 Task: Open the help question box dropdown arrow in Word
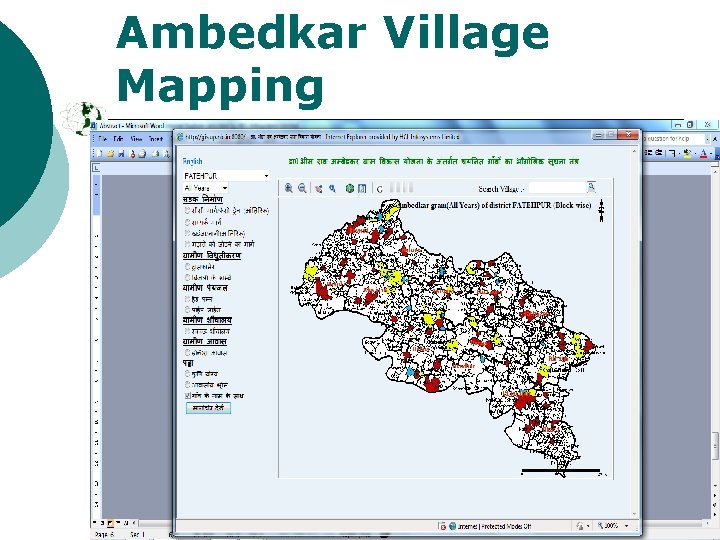[x=708, y=139]
